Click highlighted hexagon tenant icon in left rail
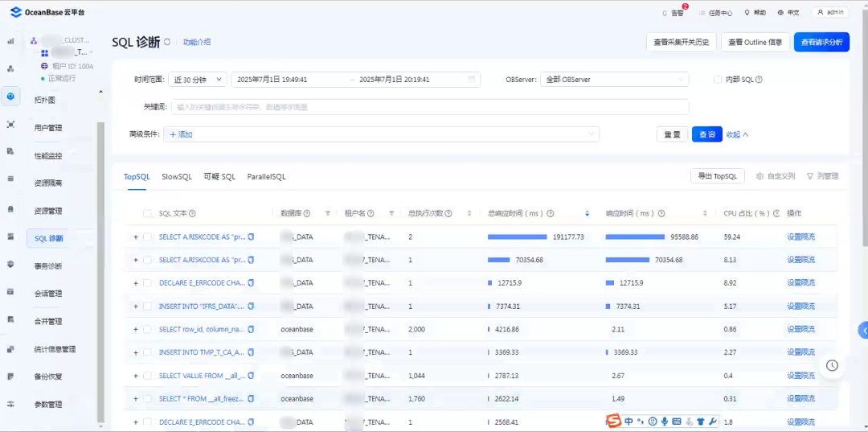The image size is (868, 432). (x=10, y=96)
